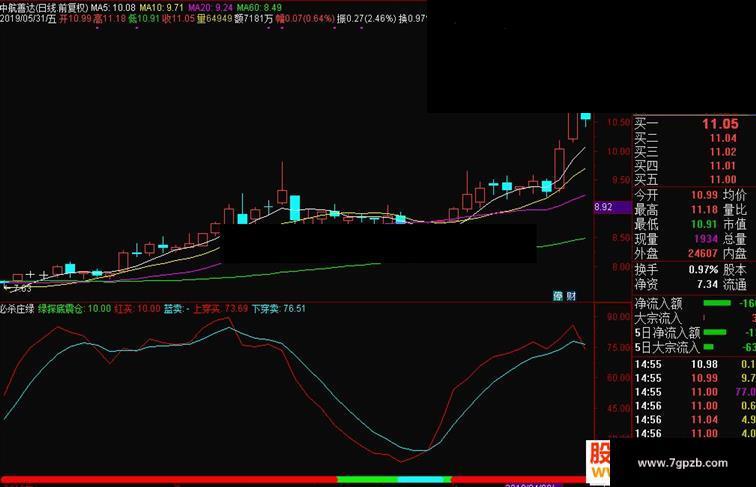The width and height of the screenshot is (756, 487).
Task: Click the 绿探底需仓: 10.00 indicator value
Action: pyautogui.click(x=74, y=309)
